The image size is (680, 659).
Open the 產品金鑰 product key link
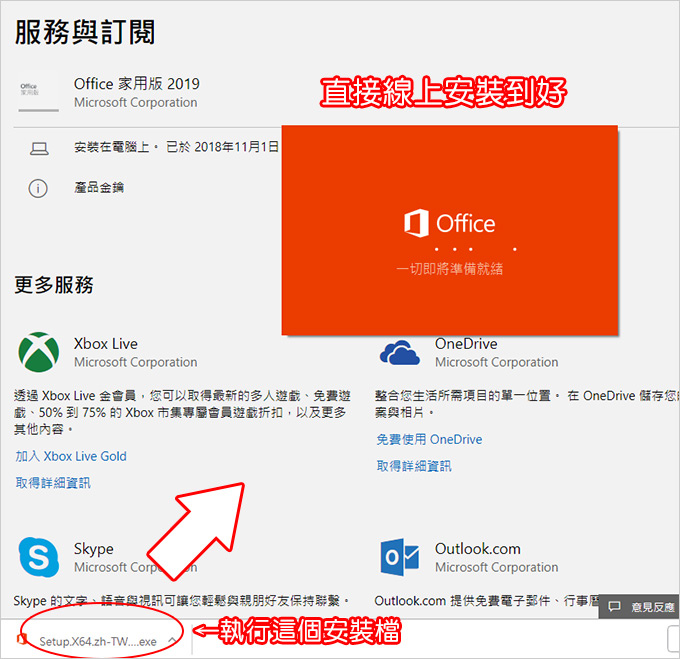(x=99, y=188)
